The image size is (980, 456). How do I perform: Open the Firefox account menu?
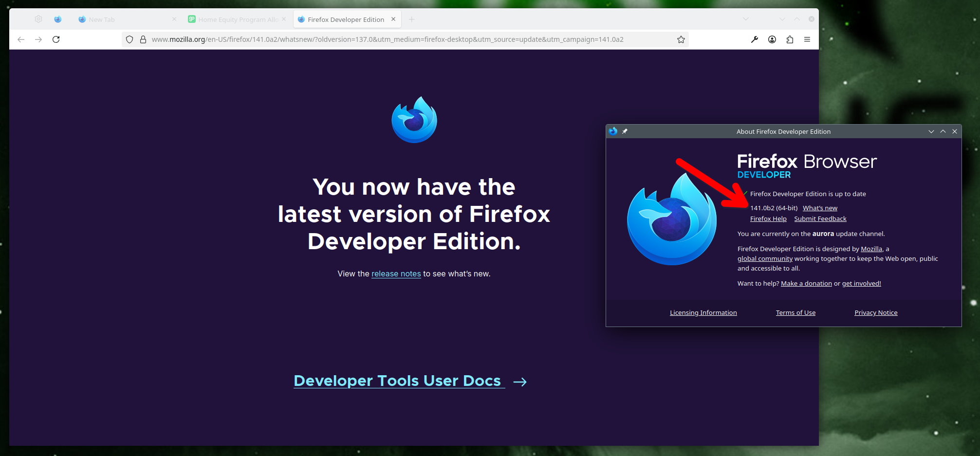click(x=772, y=39)
